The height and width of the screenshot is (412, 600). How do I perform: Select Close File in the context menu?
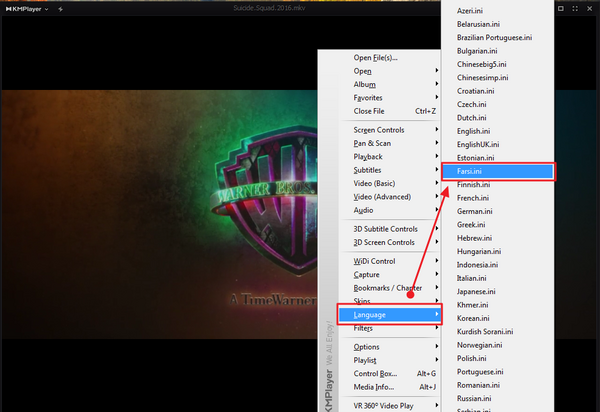(x=390, y=111)
